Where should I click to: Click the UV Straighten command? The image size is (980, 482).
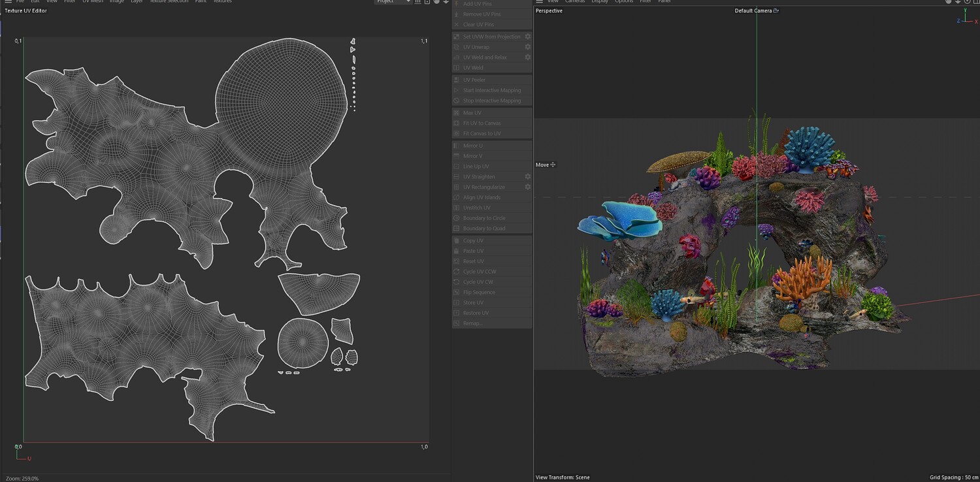(492, 176)
